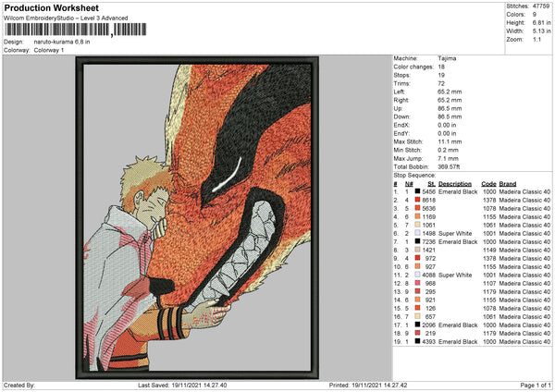Click the St. column header
The image size is (555, 392).
(431, 184)
